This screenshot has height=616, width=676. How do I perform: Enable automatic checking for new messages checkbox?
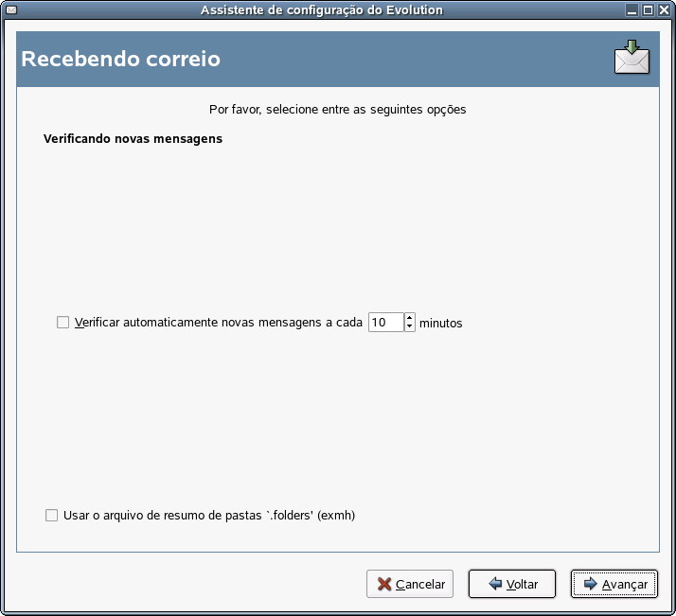point(62,323)
